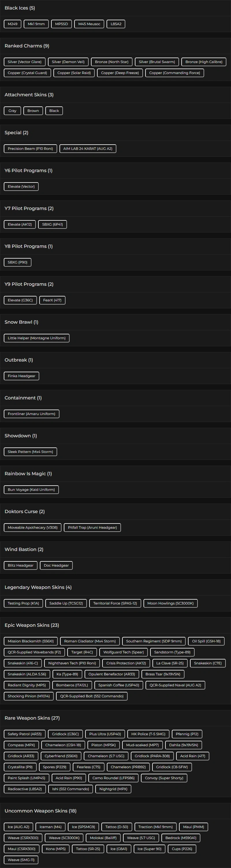Select Molokai (Bailiff) uncommon skin
231x868 pixels.
coord(103,838)
